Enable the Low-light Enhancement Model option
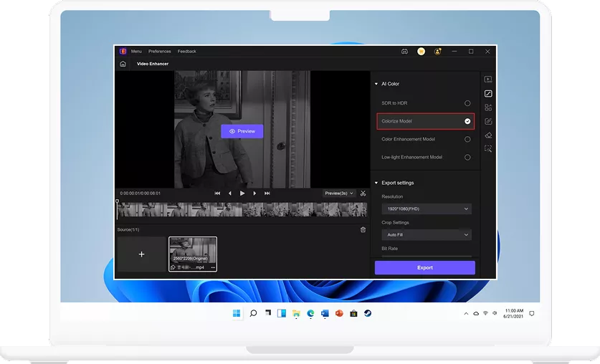Viewport: 600px width, 364px height. tap(467, 157)
